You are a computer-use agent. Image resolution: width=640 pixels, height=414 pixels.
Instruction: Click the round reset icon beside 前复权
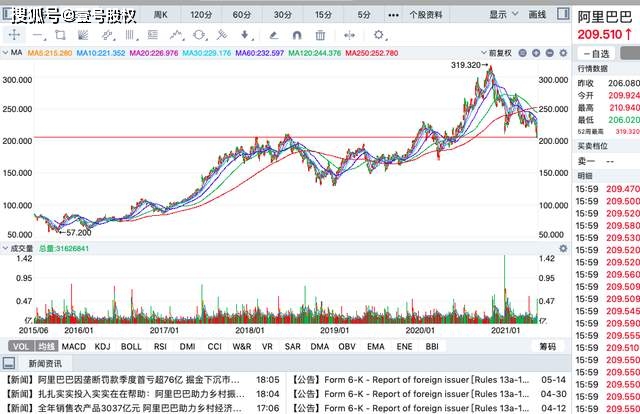click(x=522, y=53)
